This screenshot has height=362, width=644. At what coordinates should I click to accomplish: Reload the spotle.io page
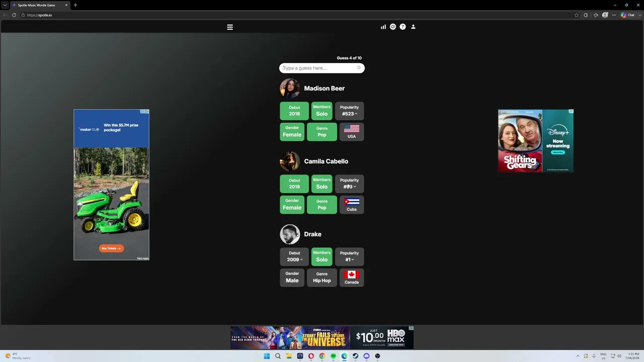tap(14, 15)
